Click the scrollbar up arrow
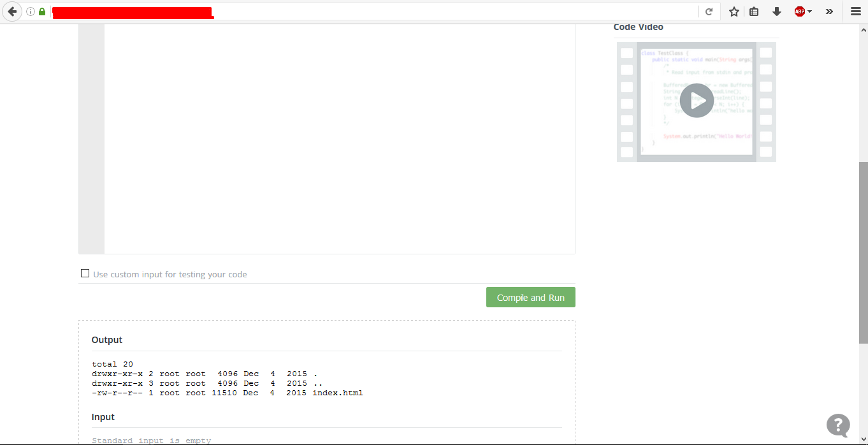Viewport: 868px width, 445px height. [x=864, y=29]
